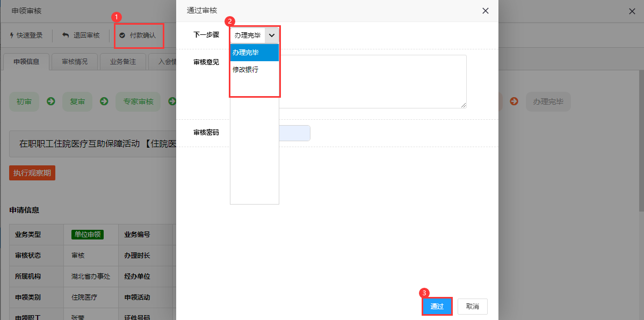Click the green arrow after 初审
Image resolution: width=644 pixels, height=320 pixels.
(51, 101)
